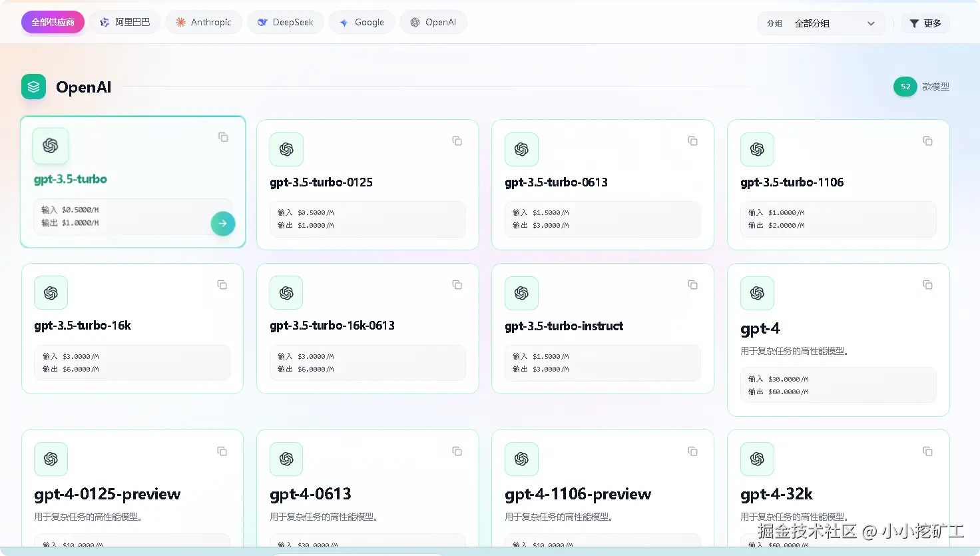
Task: Copy the gpt-3.5-turbo-instruct model name
Action: coord(693,285)
